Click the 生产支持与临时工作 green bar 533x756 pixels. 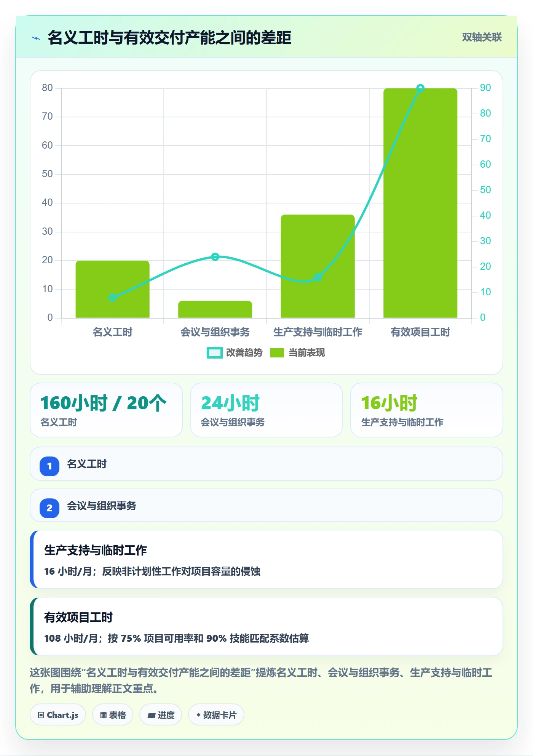coord(318,266)
